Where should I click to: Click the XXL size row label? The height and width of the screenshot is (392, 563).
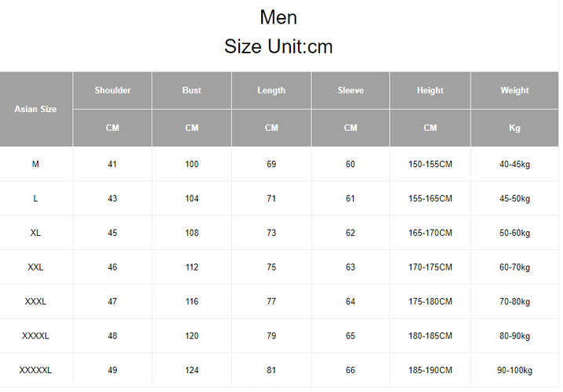(x=35, y=267)
